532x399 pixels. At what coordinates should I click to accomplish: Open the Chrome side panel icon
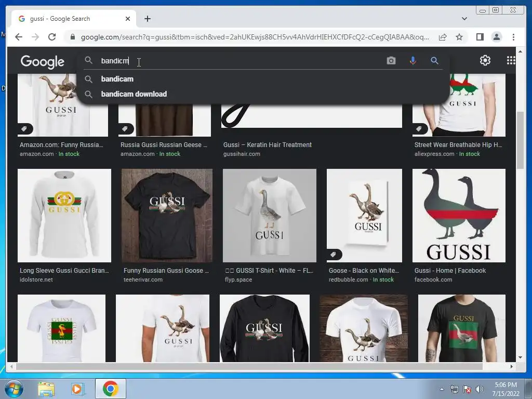480,37
